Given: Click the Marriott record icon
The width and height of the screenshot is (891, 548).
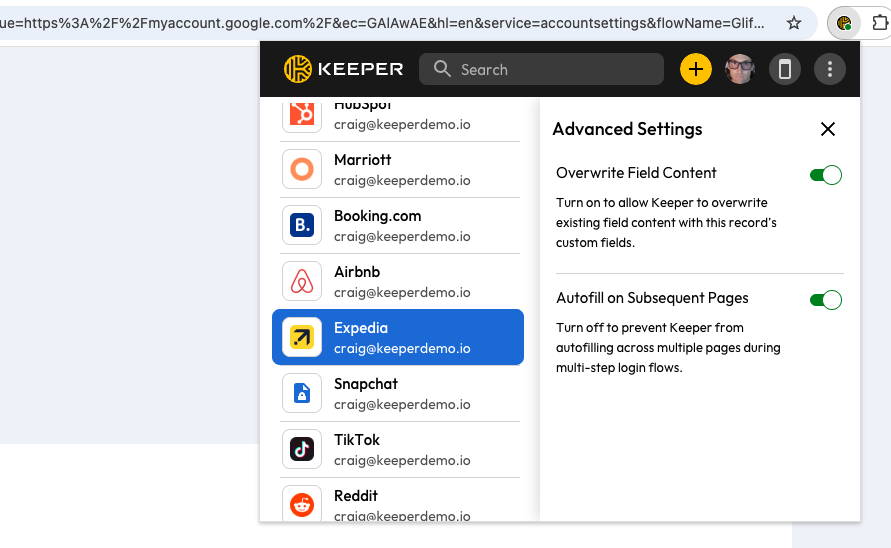Looking at the screenshot, I should [302, 169].
